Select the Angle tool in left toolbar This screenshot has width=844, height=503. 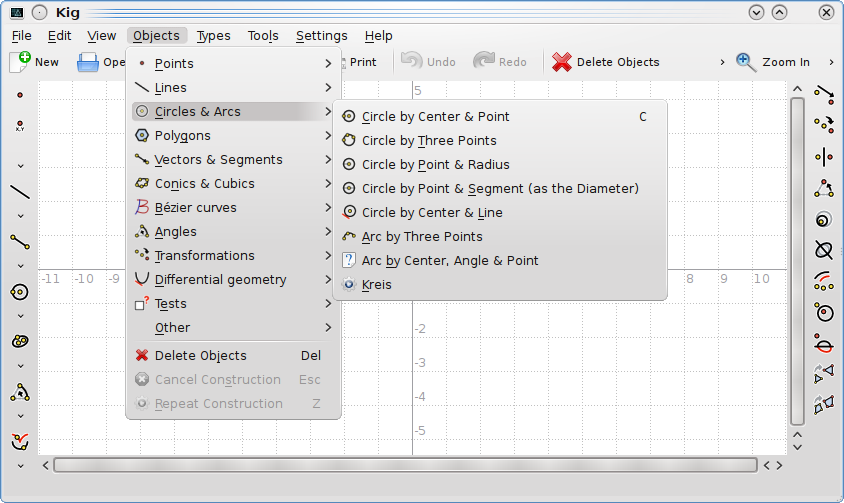click(x=20, y=392)
